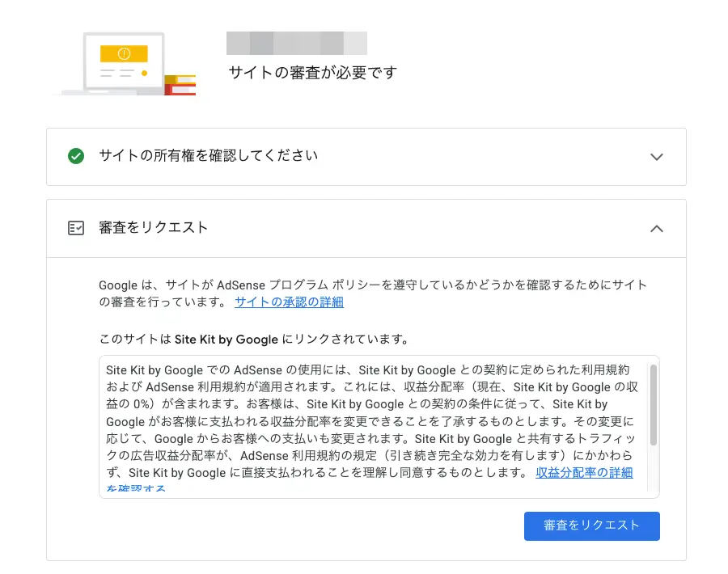Viewport: 728px width, 574px height.
Task: Open the 収益分配率の詳細 link
Action: 583,473
